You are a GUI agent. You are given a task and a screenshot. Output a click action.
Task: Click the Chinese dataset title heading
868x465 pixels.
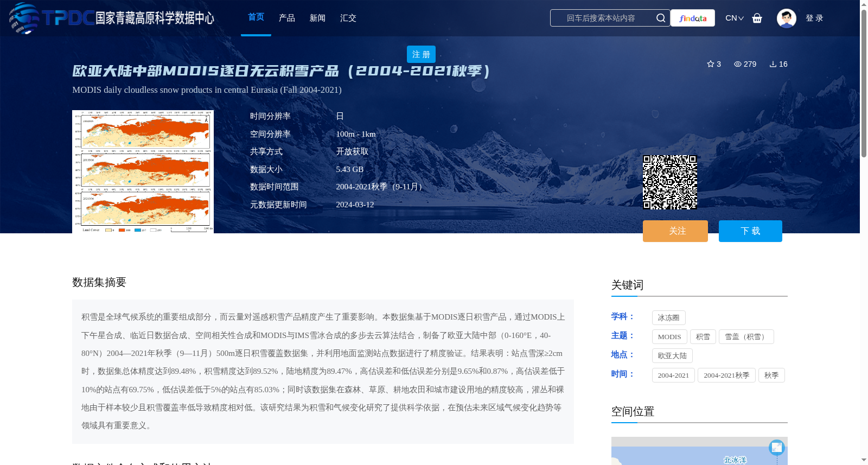(281, 71)
